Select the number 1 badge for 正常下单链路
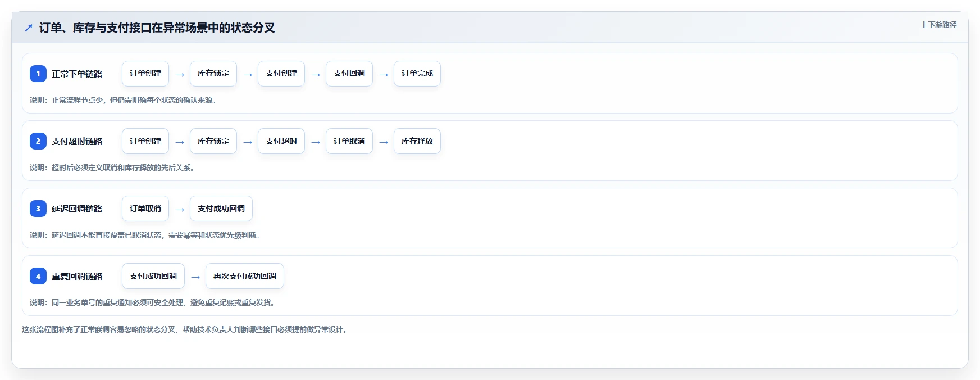The image size is (980, 380). point(38,74)
